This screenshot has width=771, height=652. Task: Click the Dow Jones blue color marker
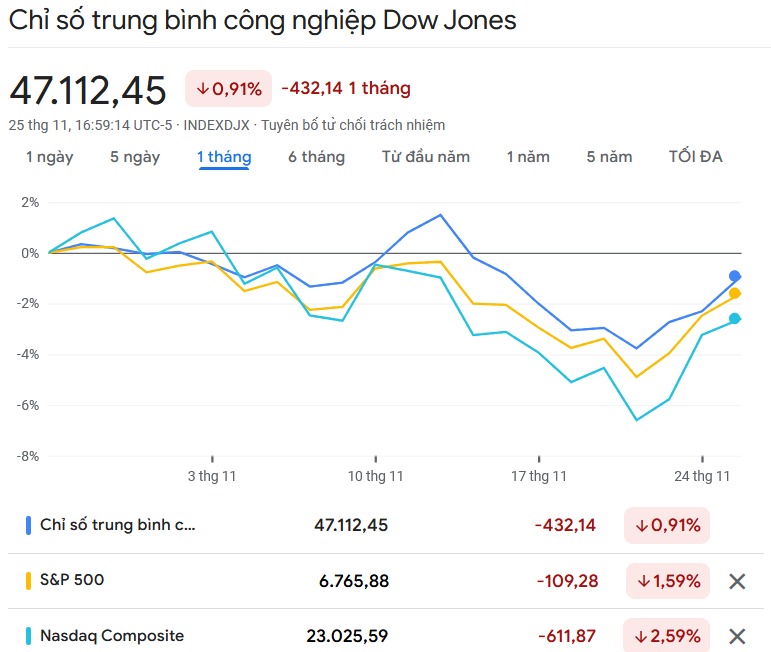[x=28, y=525]
